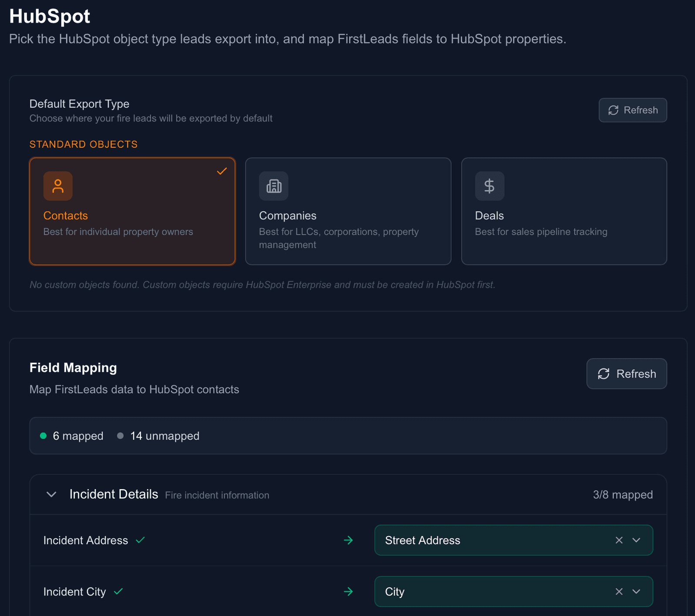Select the Companies export type card

click(348, 211)
